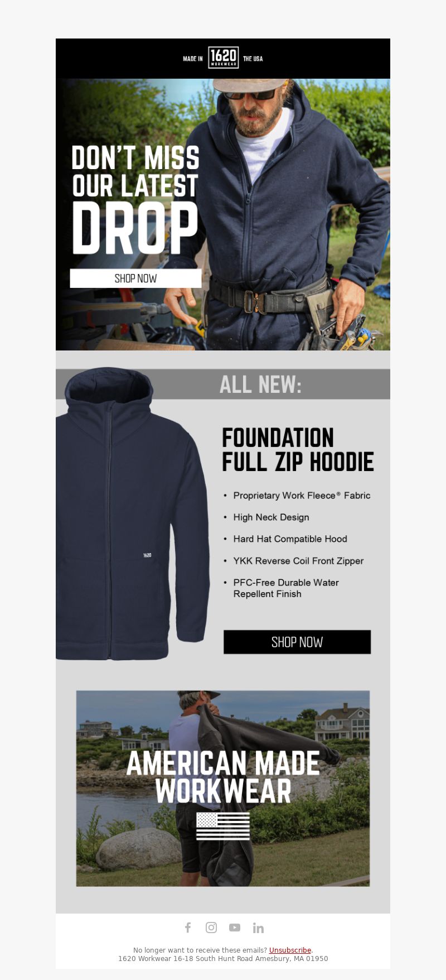Click the Proprietary Work Fleece Fabric bullet
This screenshot has width=446, height=980.
pyautogui.click(x=302, y=496)
